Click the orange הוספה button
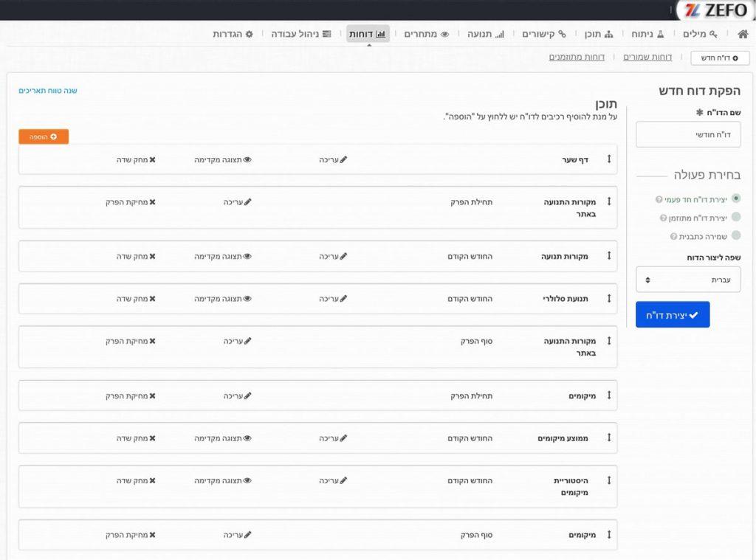Image resolution: width=756 pixels, height=560 pixels. [44, 136]
